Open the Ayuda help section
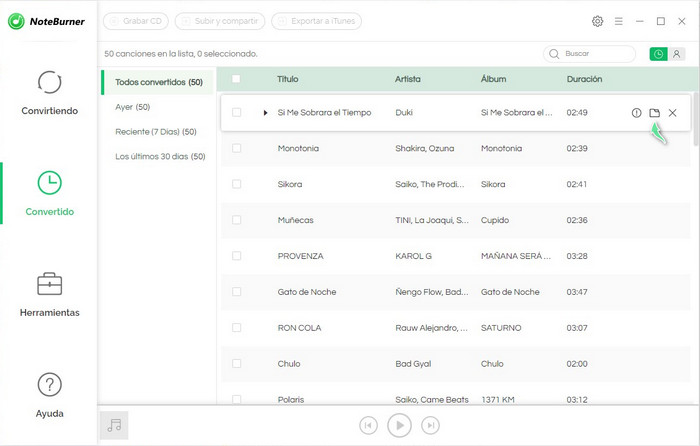The width and height of the screenshot is (700, 446). (49, 395)
